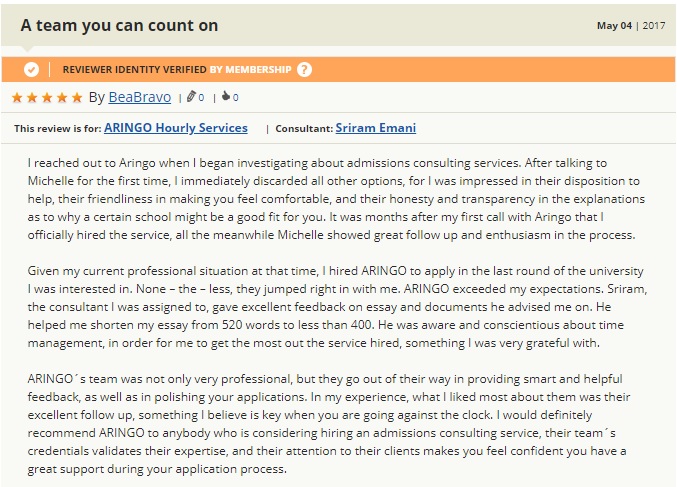Click the first paragraph of the review
677x487 pixels.
(336, 199)
